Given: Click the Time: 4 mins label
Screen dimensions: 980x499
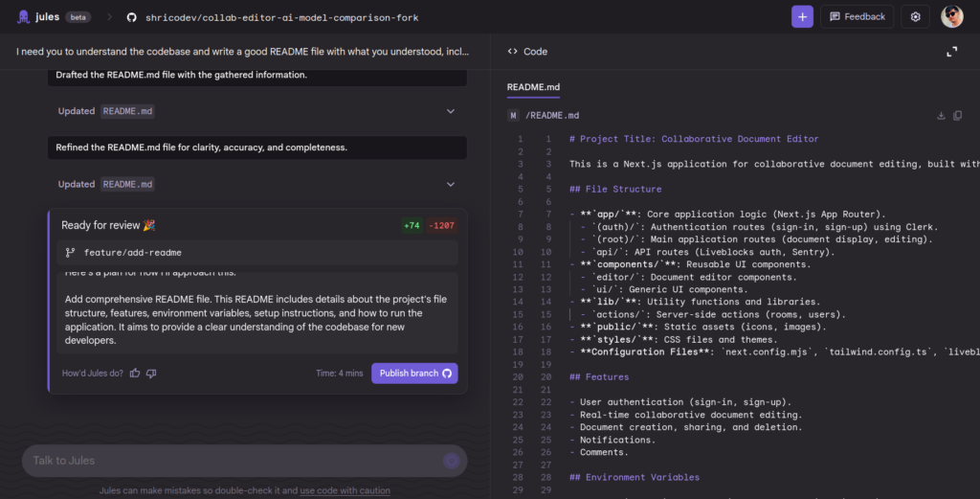Looking at the screenshot, I should [x=340, y=374].
